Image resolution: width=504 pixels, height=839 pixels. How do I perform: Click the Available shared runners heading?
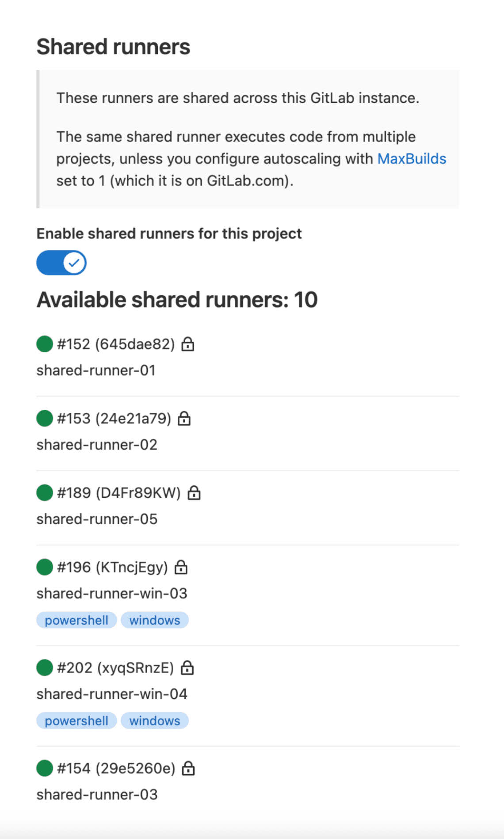(177, 300)
